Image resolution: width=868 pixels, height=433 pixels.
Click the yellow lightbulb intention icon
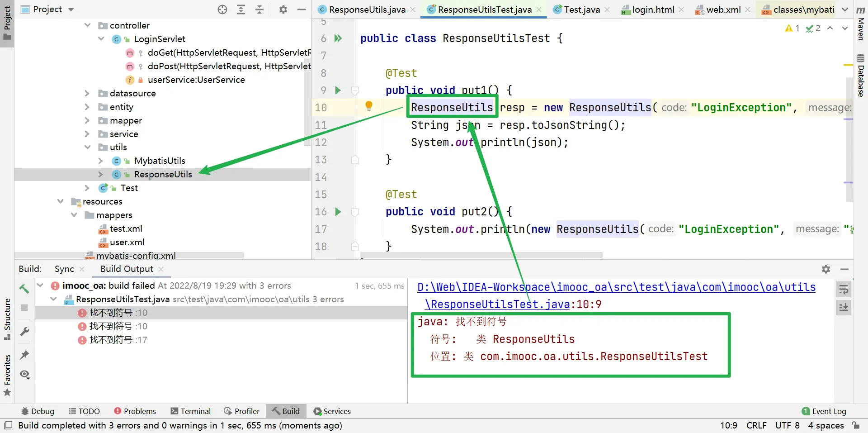pyautogui.click(x=368, y=106)
